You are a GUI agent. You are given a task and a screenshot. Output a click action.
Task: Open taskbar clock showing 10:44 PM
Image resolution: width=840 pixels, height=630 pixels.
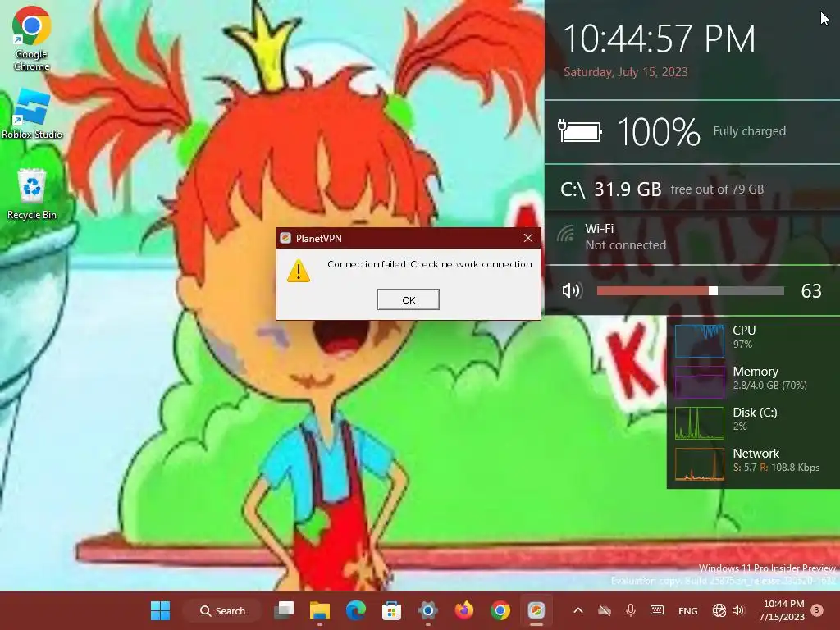(782, 610)
